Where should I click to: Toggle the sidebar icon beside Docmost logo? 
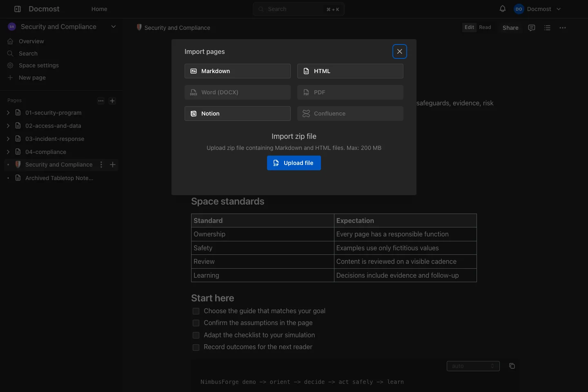[18, 9]
